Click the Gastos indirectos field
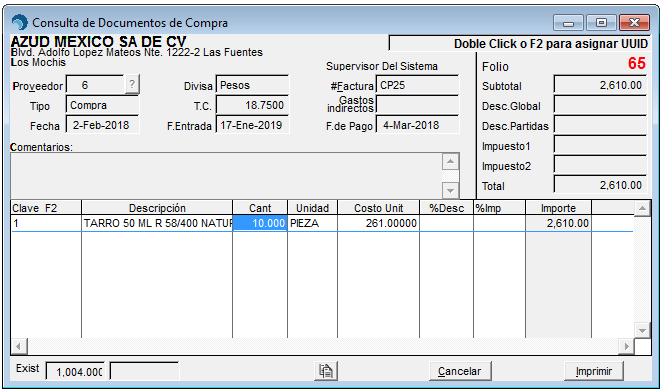Screen dimensions: 663x391 [417, 105]
